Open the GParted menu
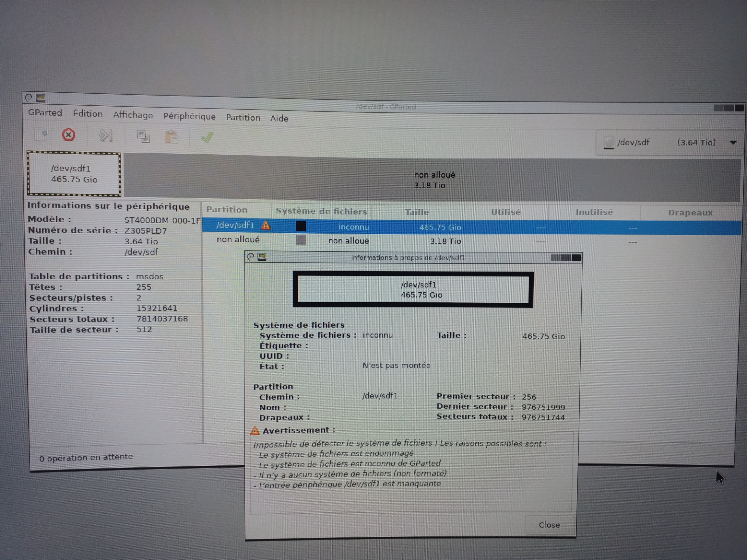 (x=45, y=113)
